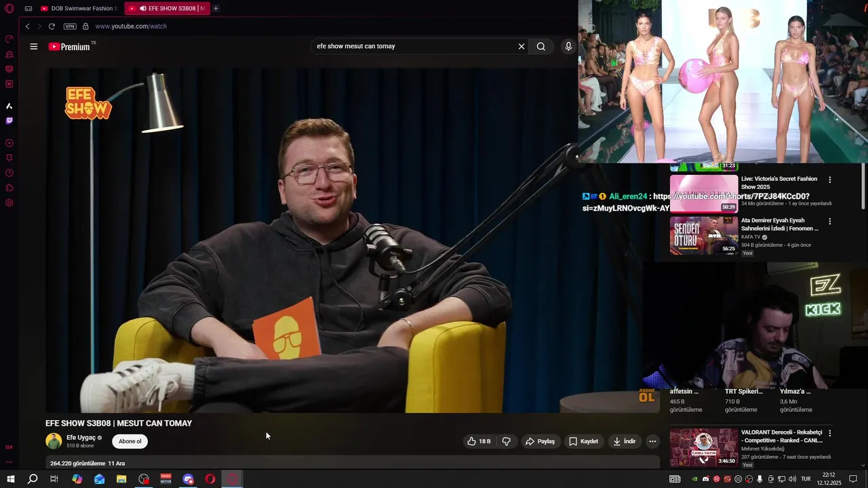Viewport: 868px width, 488px height.
Task: Open Windows Start menu
Action: (x=11, y=479)
